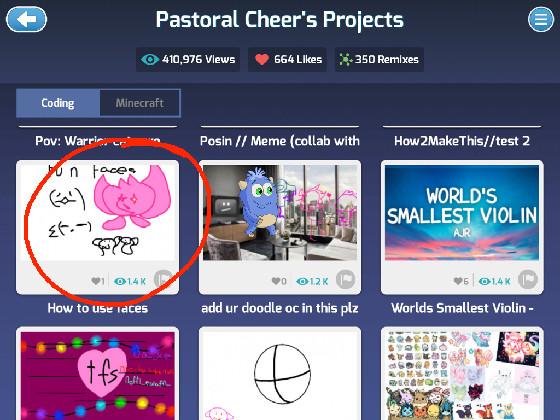The image size is (560, 420).
Task: Switch to the Minecraft tab
Action: tap(140, 103)
